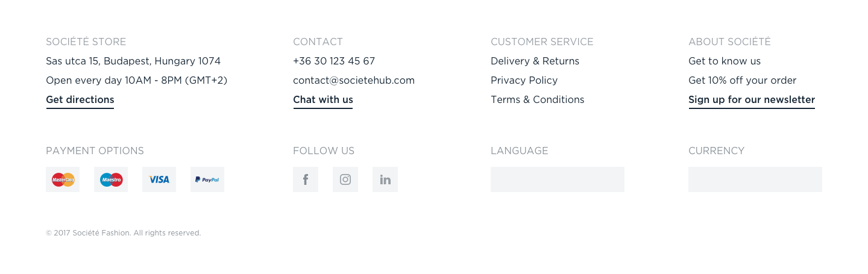The height and width of the screenshot is (274, 868).
Task: Select the Visa payment icon
Action: tap(159, 179)
